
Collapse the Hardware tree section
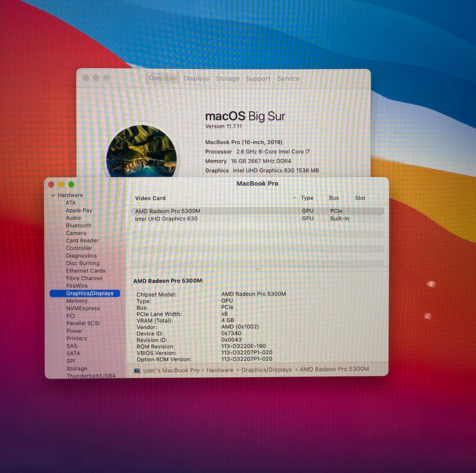coord(53,195)
